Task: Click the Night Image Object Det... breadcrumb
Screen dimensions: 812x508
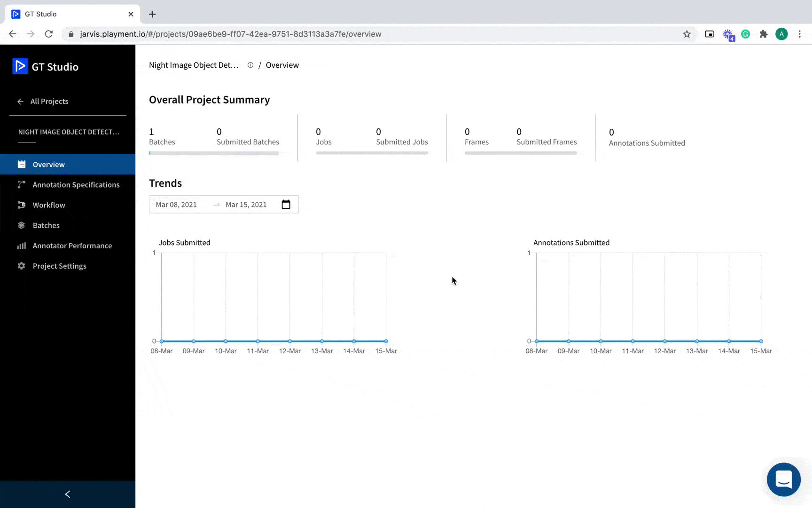Action: [194, 65]
